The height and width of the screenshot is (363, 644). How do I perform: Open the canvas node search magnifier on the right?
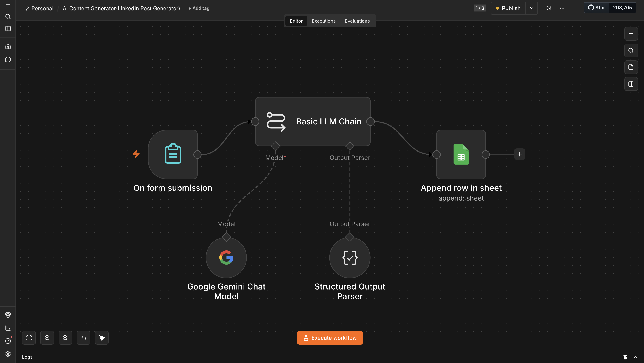pyautogui.click(x=631, y=50)
